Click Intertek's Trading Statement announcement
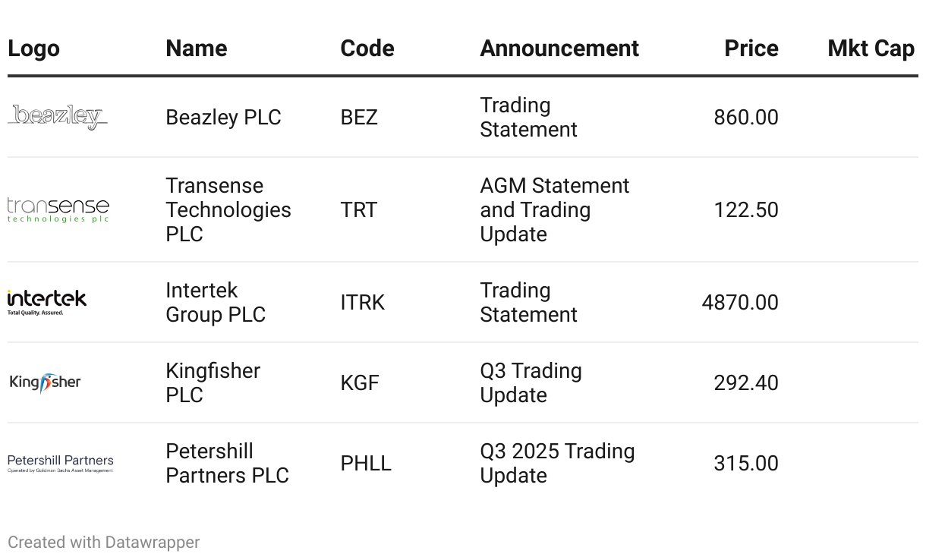Image resolution: width=926 pixels, height=560 pixels. [x=529, y=302]
